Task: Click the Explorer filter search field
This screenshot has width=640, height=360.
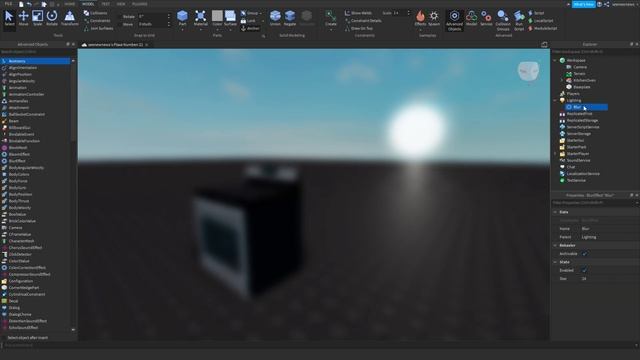Action: click(x=594, y=52)
